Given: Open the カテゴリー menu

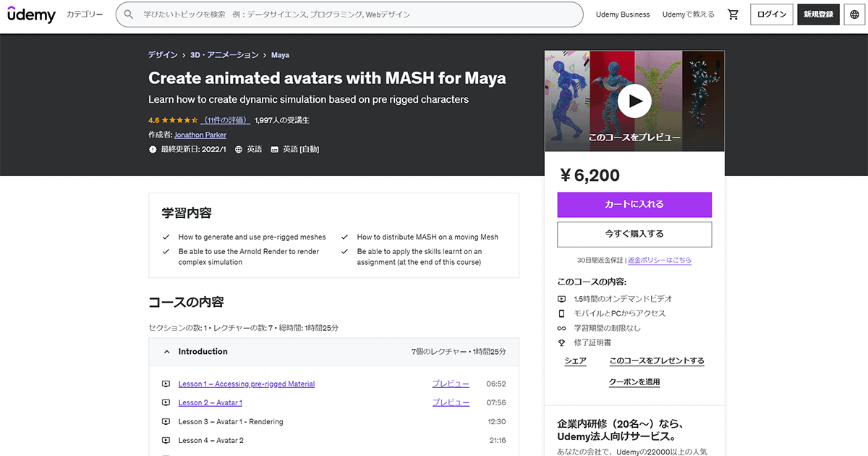Looking at the screenshot, I should coord(85,14).
